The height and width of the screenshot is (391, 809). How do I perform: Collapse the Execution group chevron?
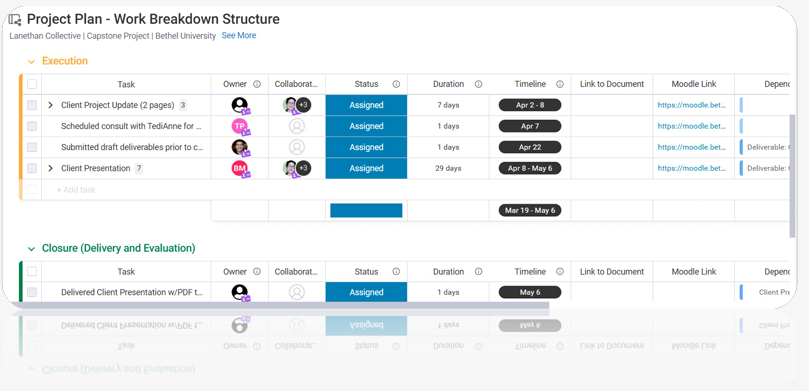click(x=31, y=61)
